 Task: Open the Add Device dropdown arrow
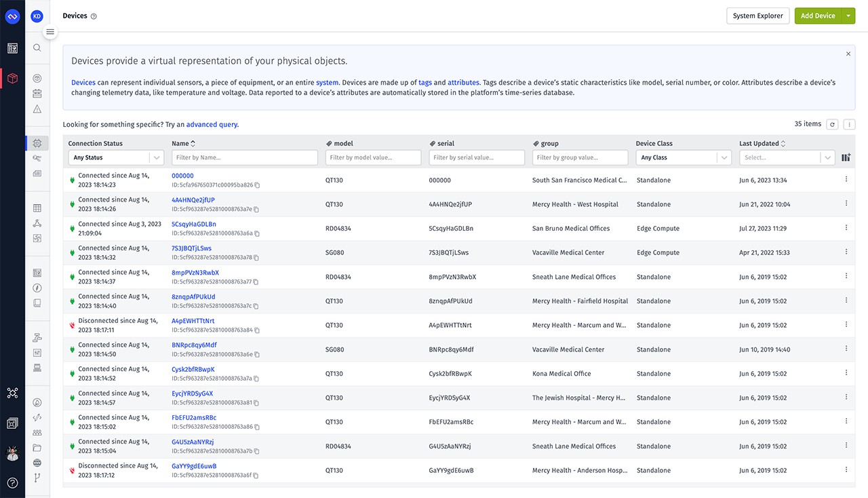point(848,16)
